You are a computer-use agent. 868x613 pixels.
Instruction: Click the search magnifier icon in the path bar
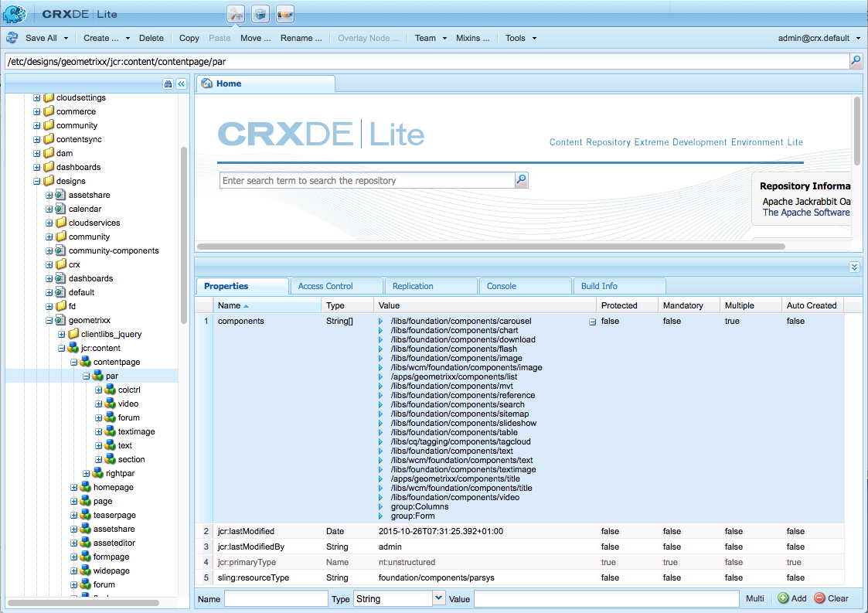(x=856, y=61)
